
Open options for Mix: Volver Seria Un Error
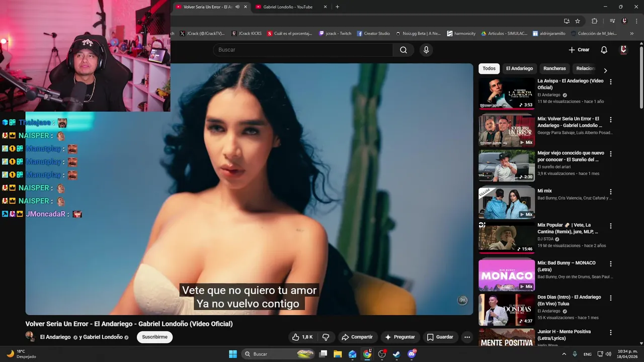[x=611, y=120]
